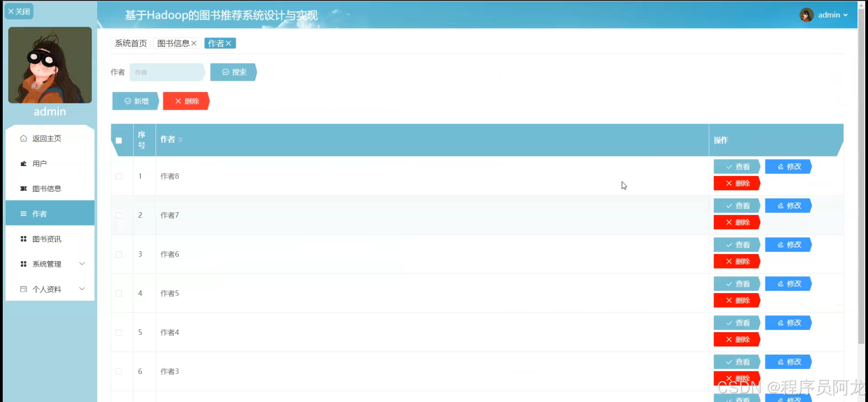The image size is (868, 402).
Task: Click 修改 for row 作者5
Action: point(788,284)
